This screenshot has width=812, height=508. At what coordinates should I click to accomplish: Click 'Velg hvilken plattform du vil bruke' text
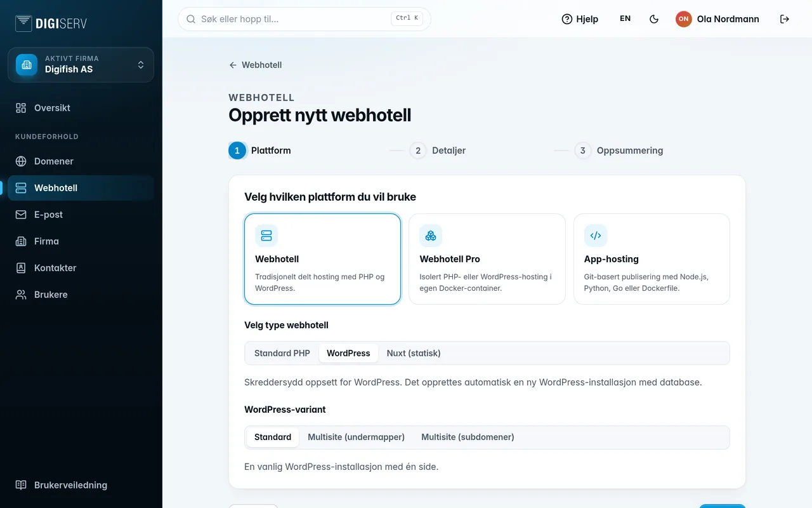[x=331, y=197]
